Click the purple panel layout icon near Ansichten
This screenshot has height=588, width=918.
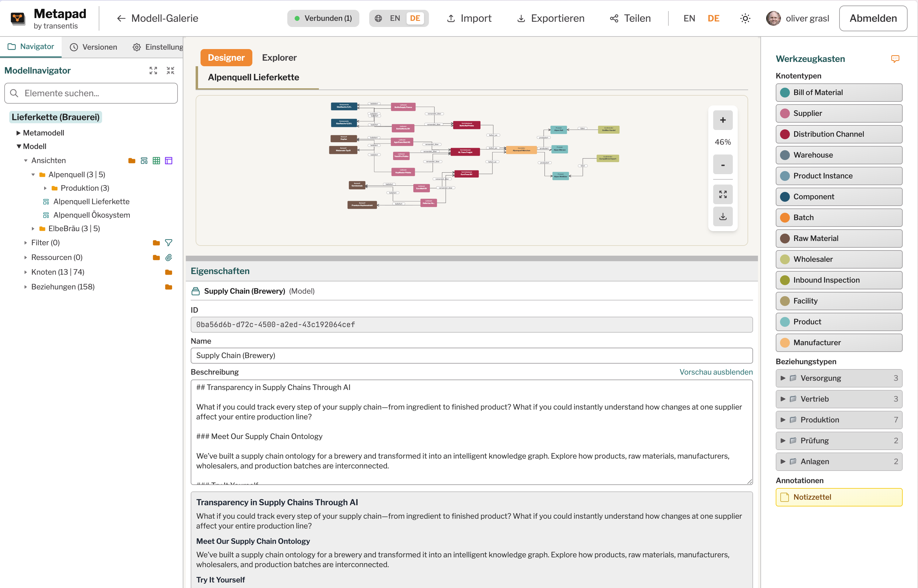(x=168, y=160)
